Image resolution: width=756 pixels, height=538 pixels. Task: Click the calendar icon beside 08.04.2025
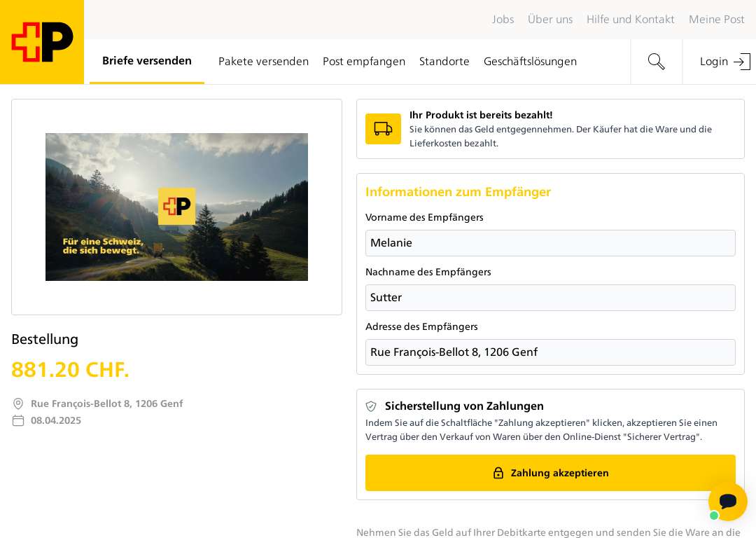[17, 421]
